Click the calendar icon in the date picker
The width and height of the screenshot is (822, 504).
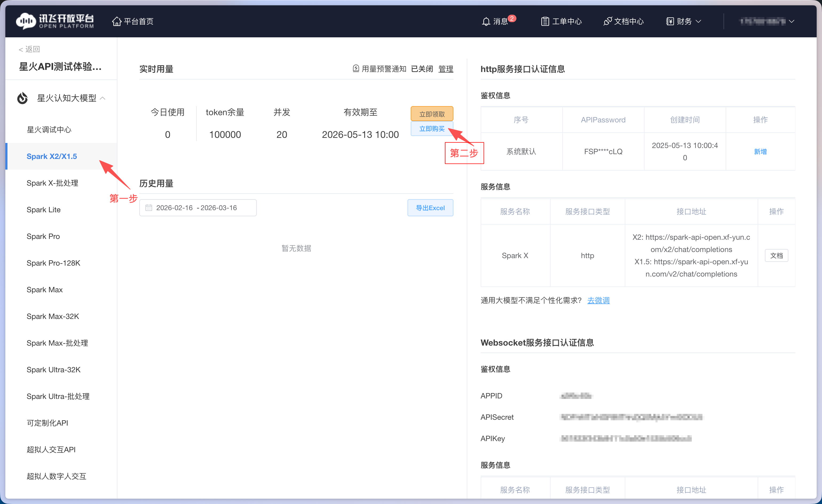coord(149,207)
